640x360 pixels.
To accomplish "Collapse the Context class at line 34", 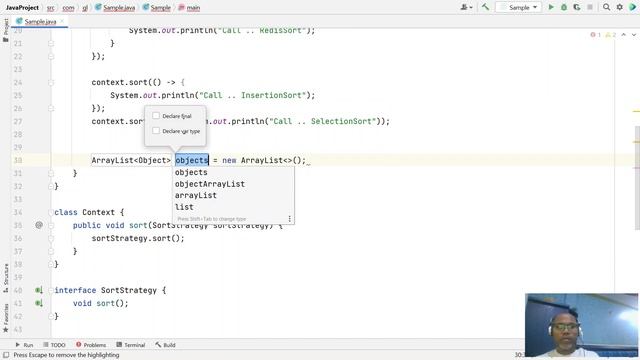I will point(51,212).
